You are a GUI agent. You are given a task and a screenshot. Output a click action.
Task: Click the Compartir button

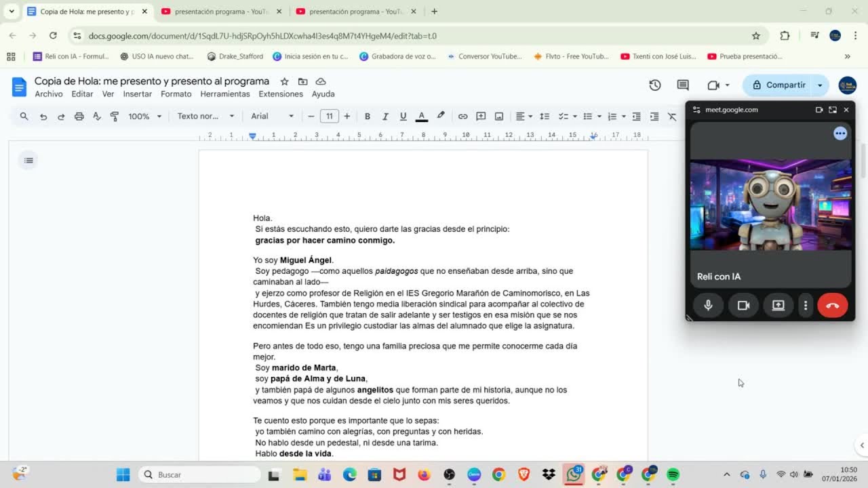pyautogui.click(x=778, y=85)
